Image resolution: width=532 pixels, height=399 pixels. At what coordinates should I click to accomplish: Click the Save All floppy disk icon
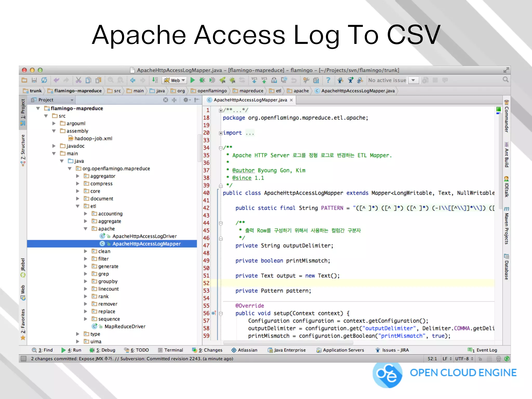(x=34, y=80)
